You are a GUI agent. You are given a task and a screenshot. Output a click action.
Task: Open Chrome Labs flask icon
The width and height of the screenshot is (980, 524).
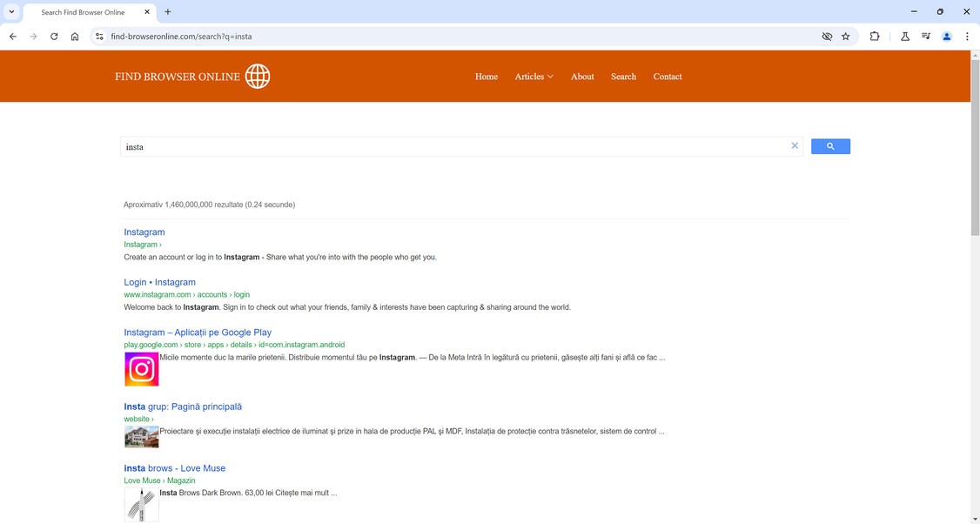coord(904,36)
